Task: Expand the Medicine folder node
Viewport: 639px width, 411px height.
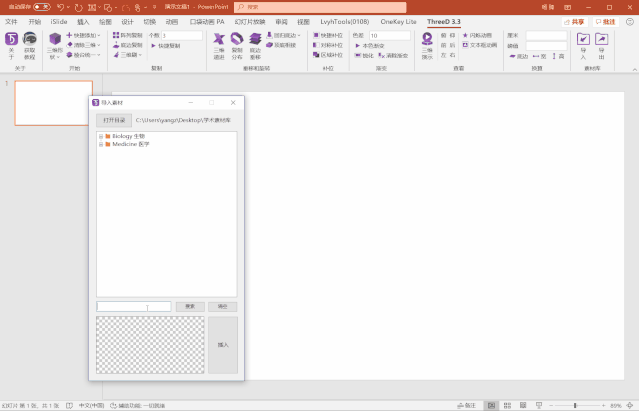Action: pyautogui.click(x=101, y=145)
